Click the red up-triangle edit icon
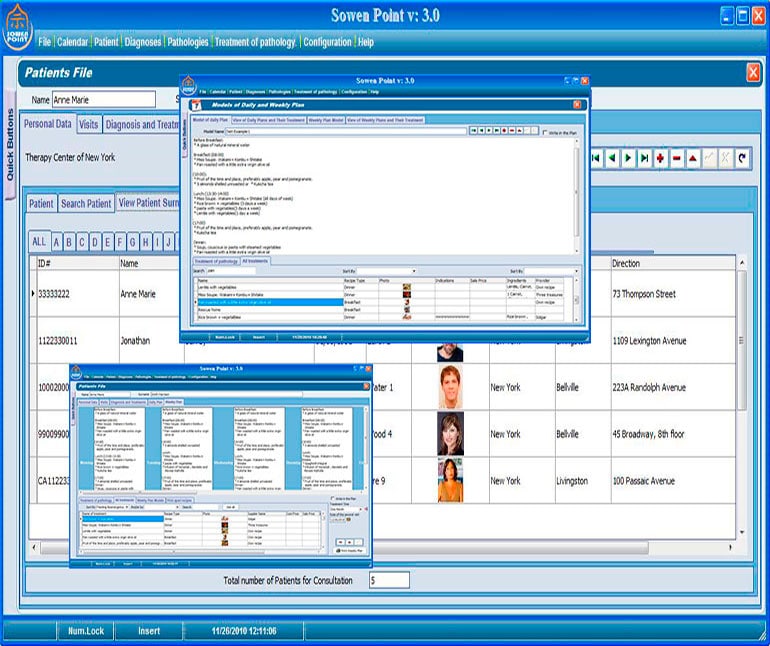Viewport: 770px width, 646px height. tap(693, 158)
